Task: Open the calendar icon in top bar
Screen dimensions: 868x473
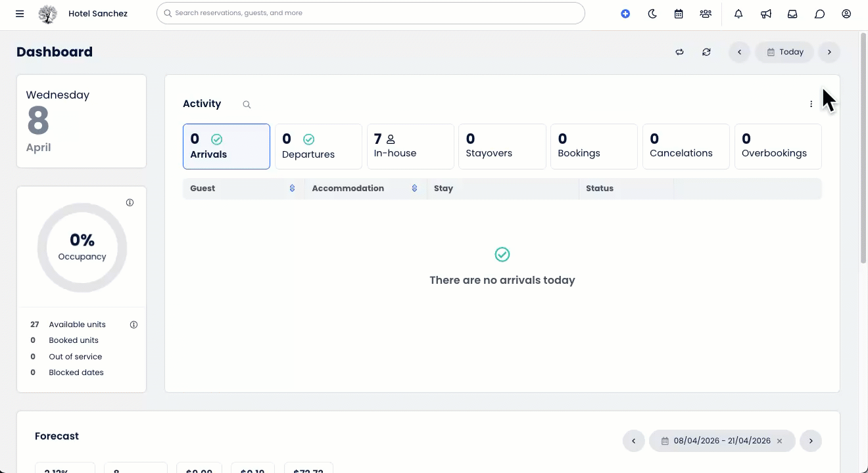Action: (679, 14)
